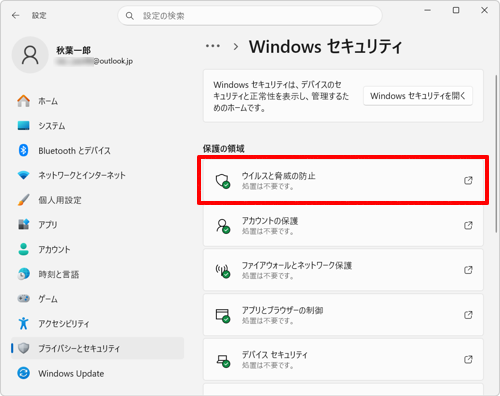Click the vertical scrollbar thumb

tap(496, 153)
